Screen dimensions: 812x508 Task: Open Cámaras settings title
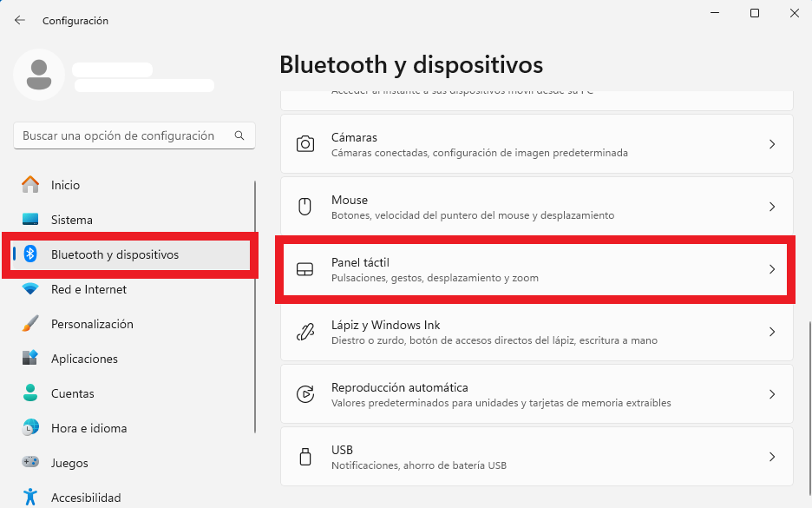pos(354,137)
